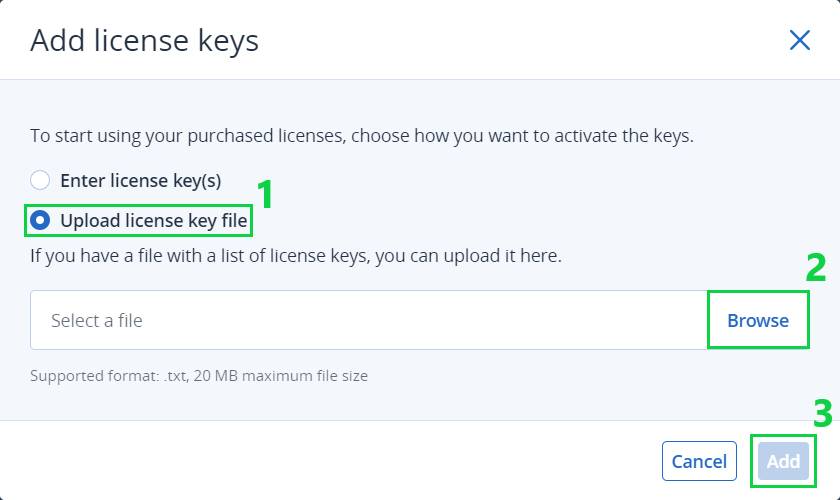The width and height of the screenshot is (840, 500).
Task: Click the "Select a file" placeholder text
Action: (x=97, y=321)
